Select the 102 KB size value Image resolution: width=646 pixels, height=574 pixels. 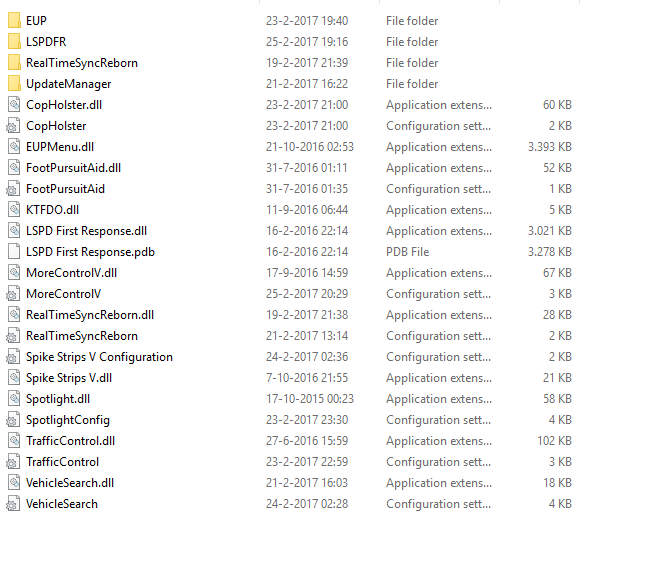point(554,441)
